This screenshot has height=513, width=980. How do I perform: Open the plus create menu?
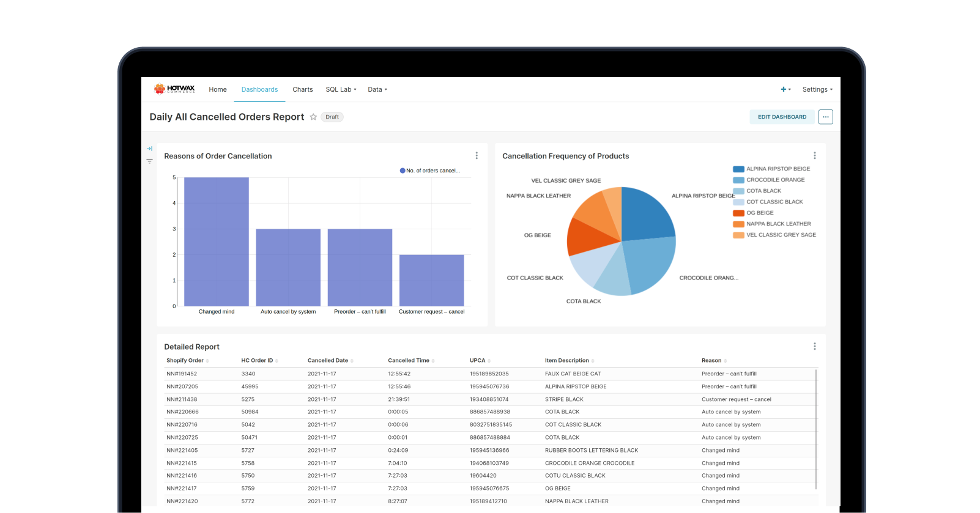pos(785,89)
